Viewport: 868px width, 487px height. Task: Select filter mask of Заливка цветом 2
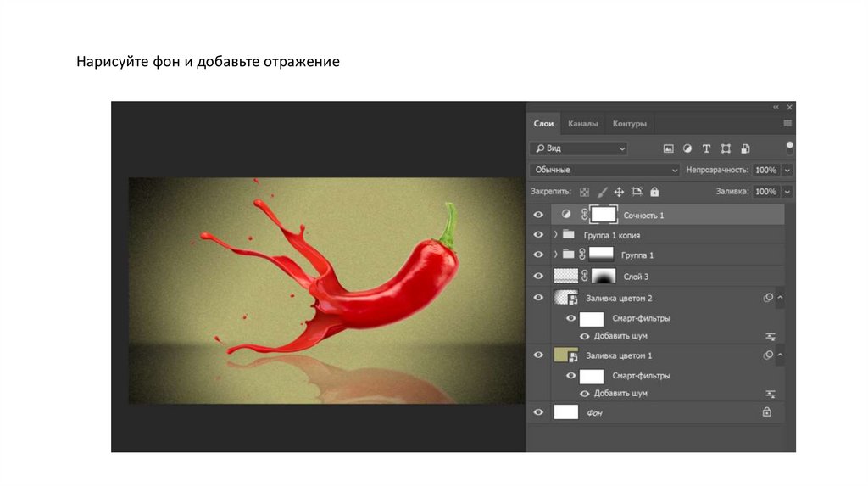[591, 318]
